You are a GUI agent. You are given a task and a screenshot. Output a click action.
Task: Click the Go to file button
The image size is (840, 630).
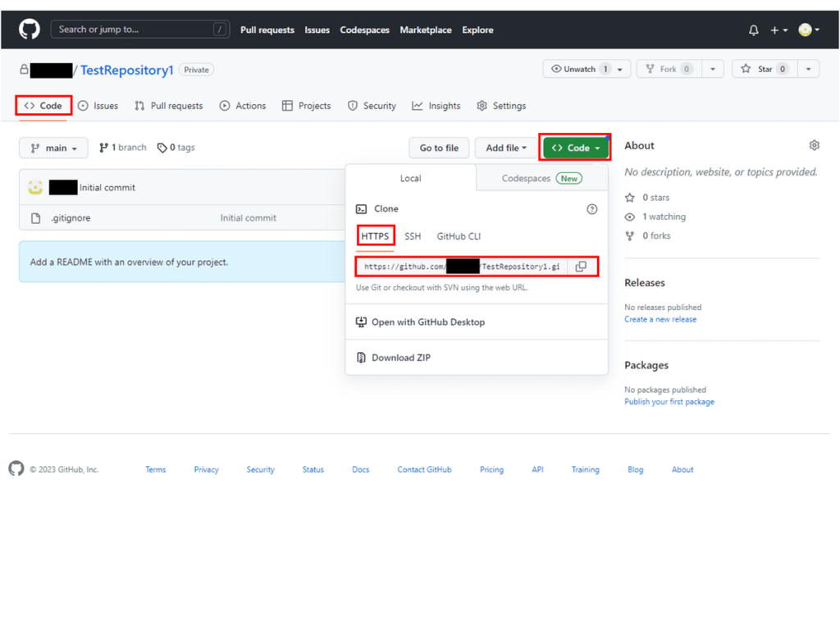[439, 148]
